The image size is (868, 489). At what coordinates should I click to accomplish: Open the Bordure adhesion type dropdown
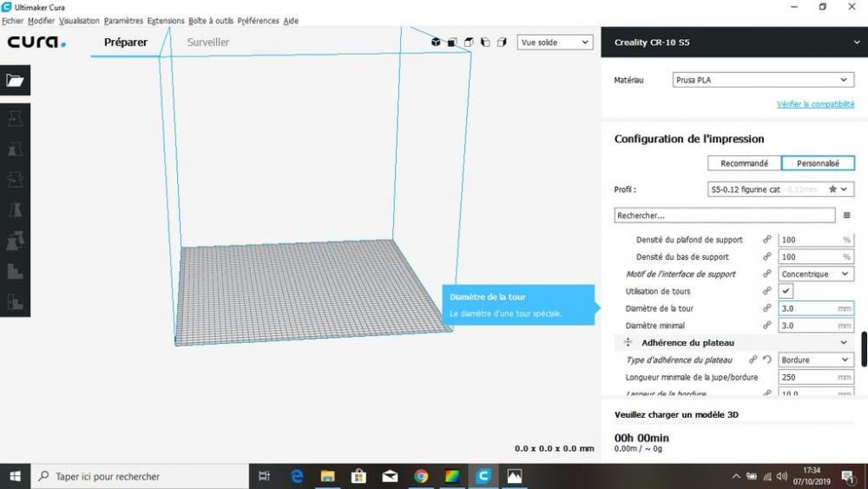coord(815,360)
